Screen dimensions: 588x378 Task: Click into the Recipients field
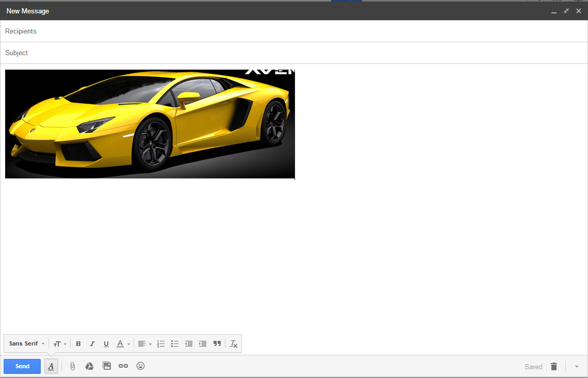[294, 31]
